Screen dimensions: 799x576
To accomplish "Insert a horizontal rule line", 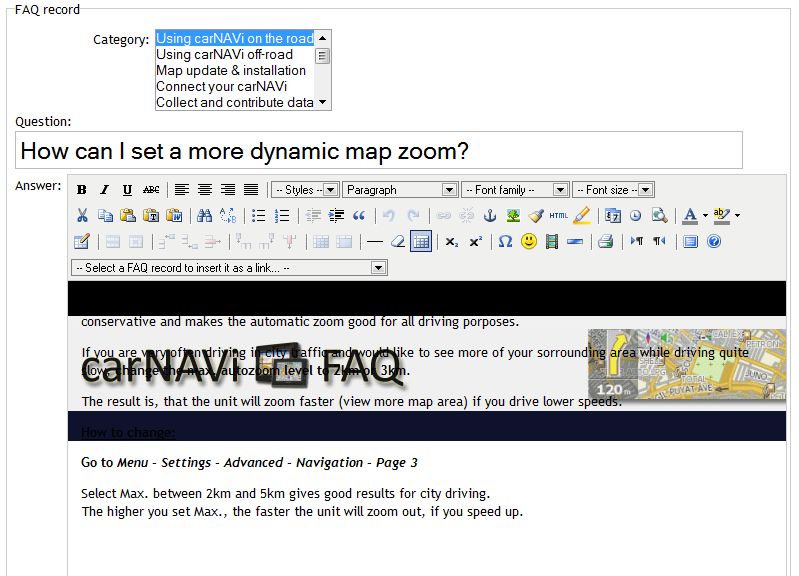I will point(375,242).
